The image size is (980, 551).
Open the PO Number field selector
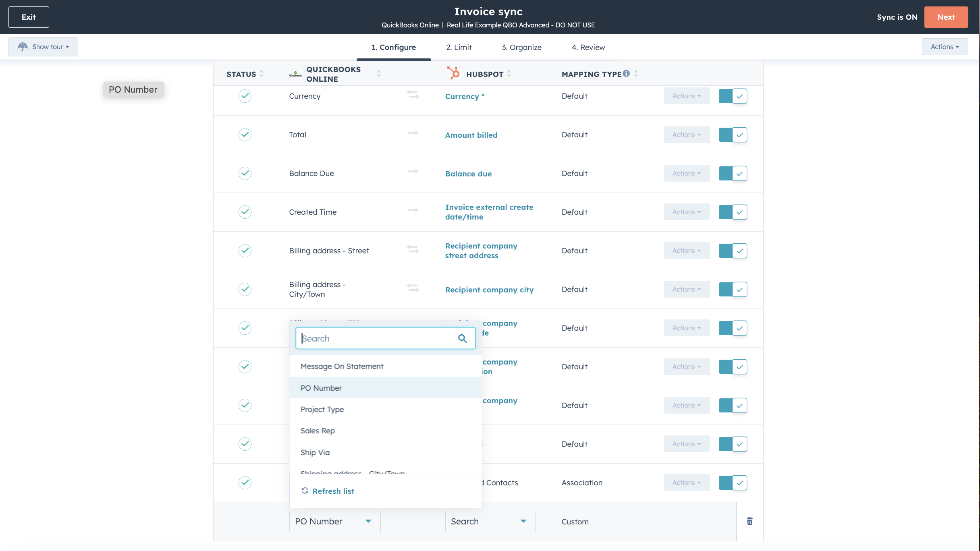click(x=335, y=521)
